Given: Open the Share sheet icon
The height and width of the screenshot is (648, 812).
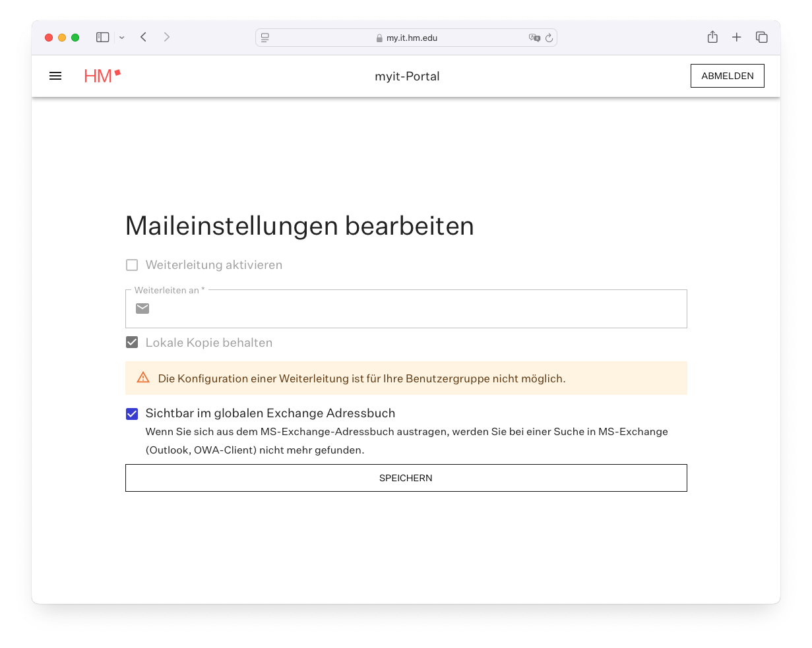Looking at the screenshot, I should point(712,38).
